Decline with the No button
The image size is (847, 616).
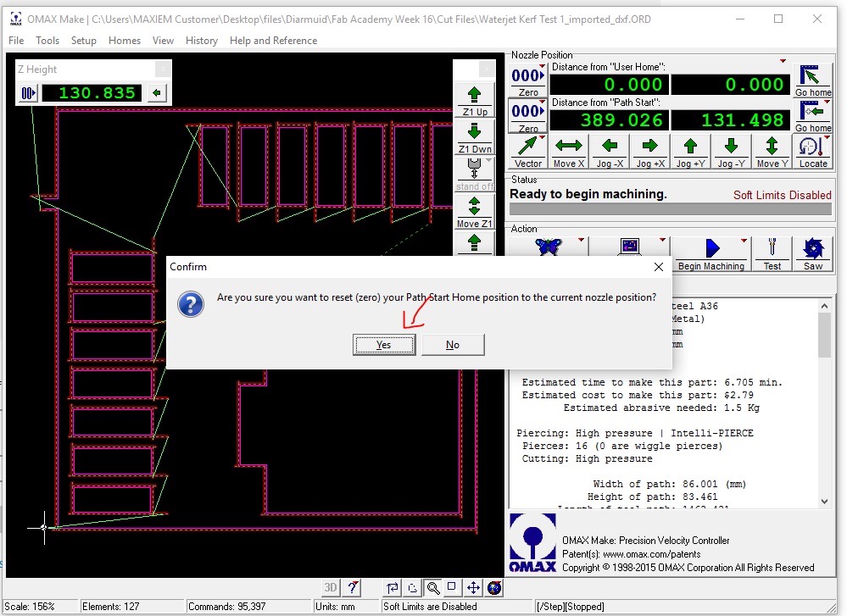click(453, 345)
